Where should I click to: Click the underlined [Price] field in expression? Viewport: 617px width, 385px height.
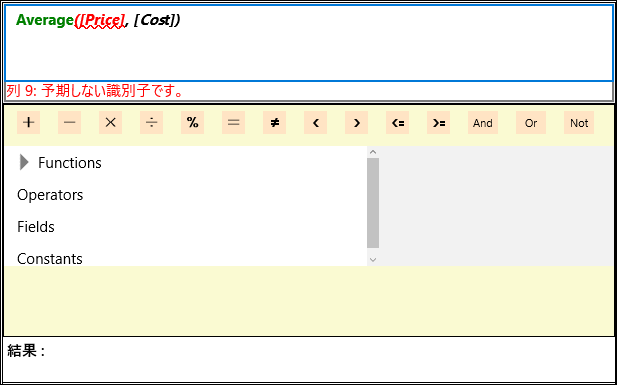point(101,20)
